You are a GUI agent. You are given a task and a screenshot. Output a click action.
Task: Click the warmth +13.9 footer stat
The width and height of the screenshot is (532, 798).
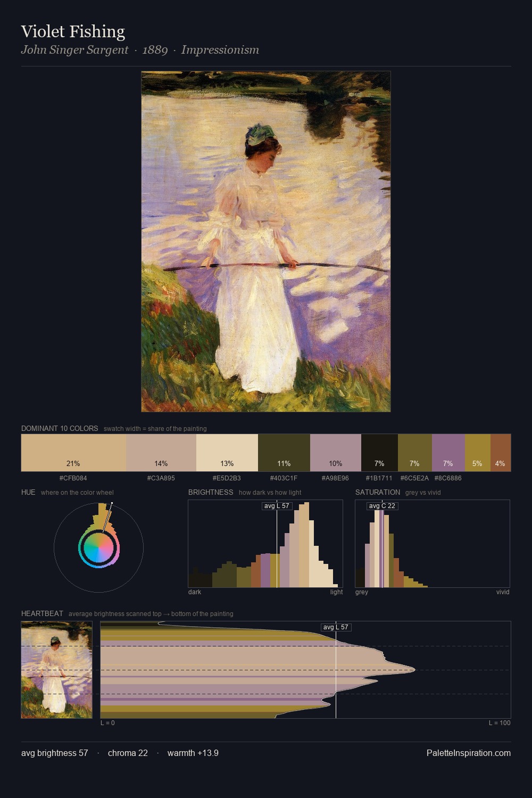[x=193, y=753]
